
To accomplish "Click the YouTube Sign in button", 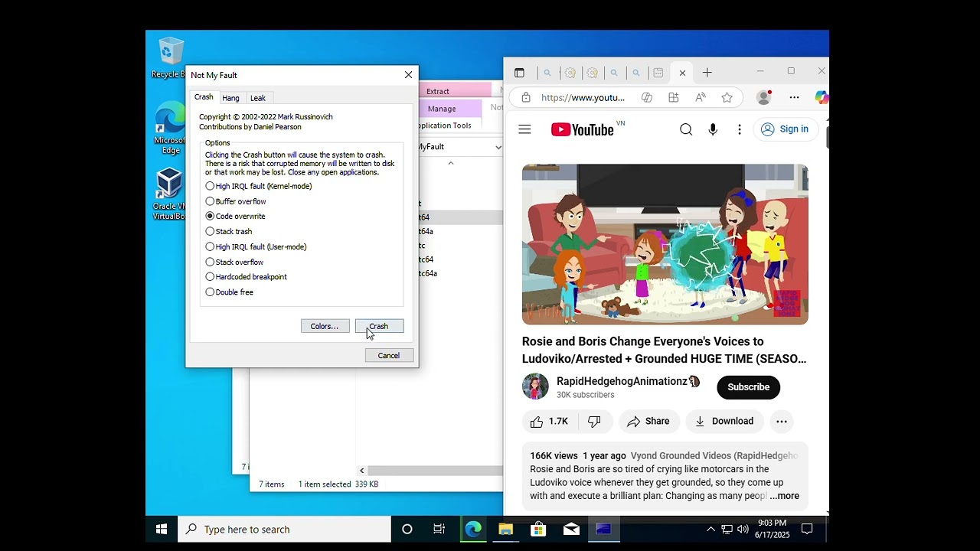I will pyautogui.click(x=786, y=129).
